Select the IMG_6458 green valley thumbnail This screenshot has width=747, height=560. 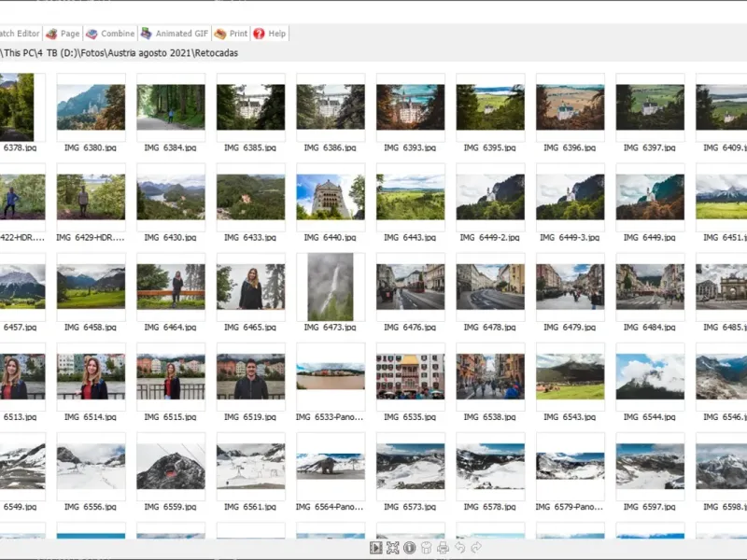91,287
